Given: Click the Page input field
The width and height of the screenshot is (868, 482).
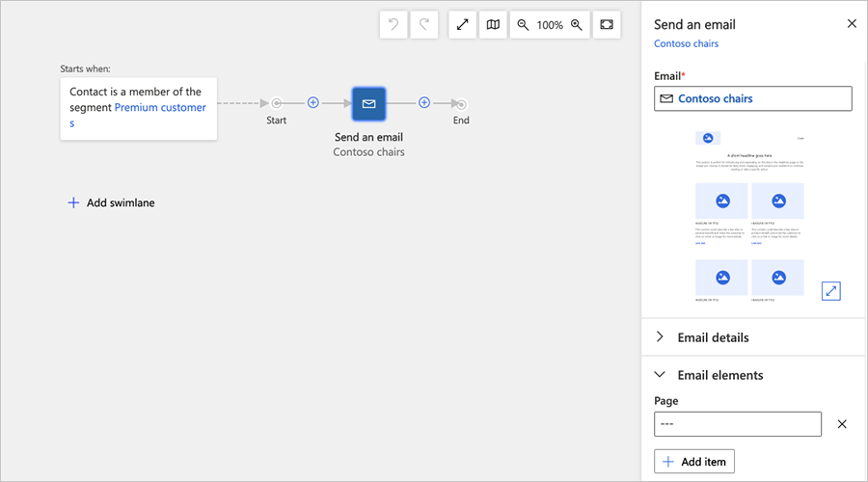Looking at the screenshot, I should point(738,424).
